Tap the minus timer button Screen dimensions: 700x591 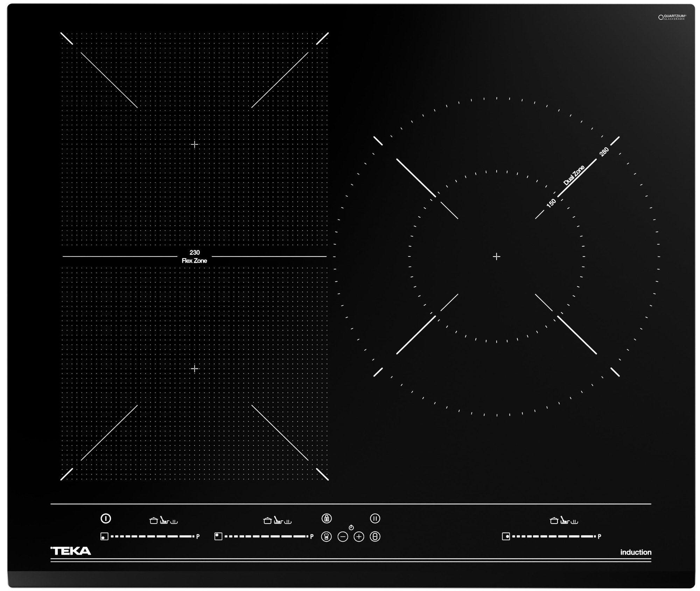coord(343,537)
